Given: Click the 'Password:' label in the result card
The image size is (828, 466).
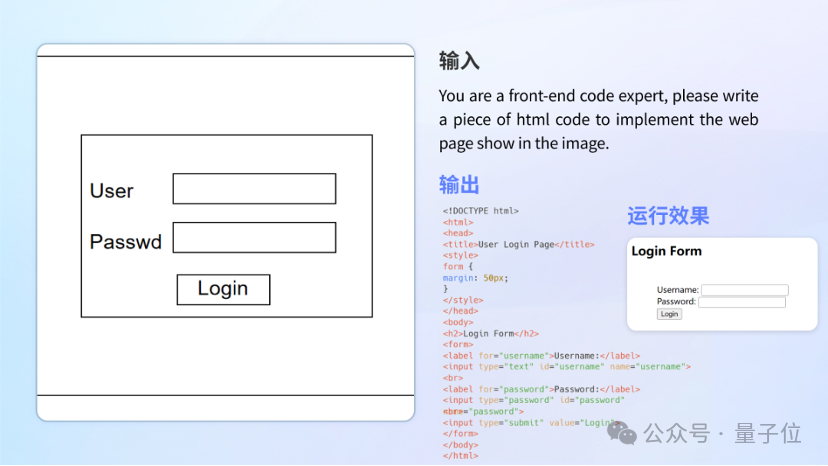Looking at the screenshot, I should click(x=676, y=301).
